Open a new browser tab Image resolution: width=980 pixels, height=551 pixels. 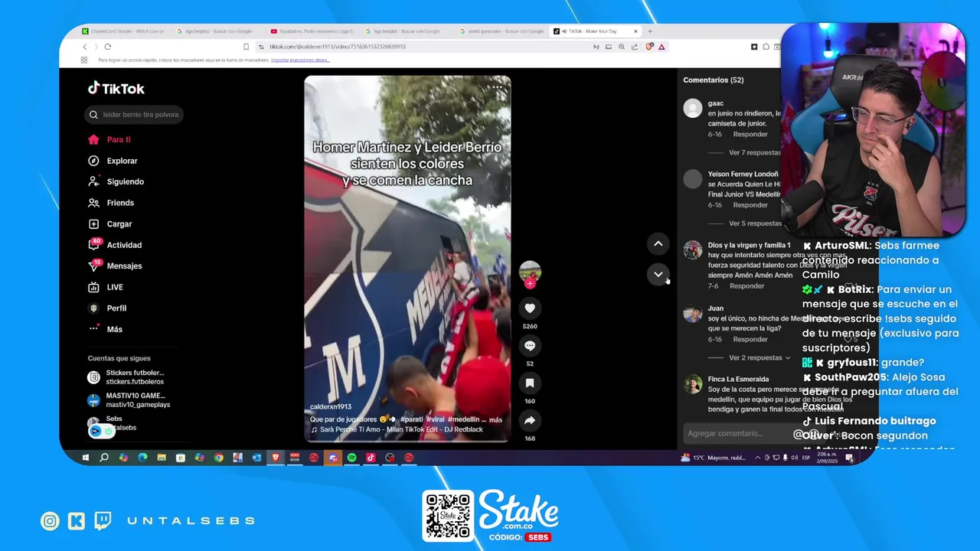650,31
